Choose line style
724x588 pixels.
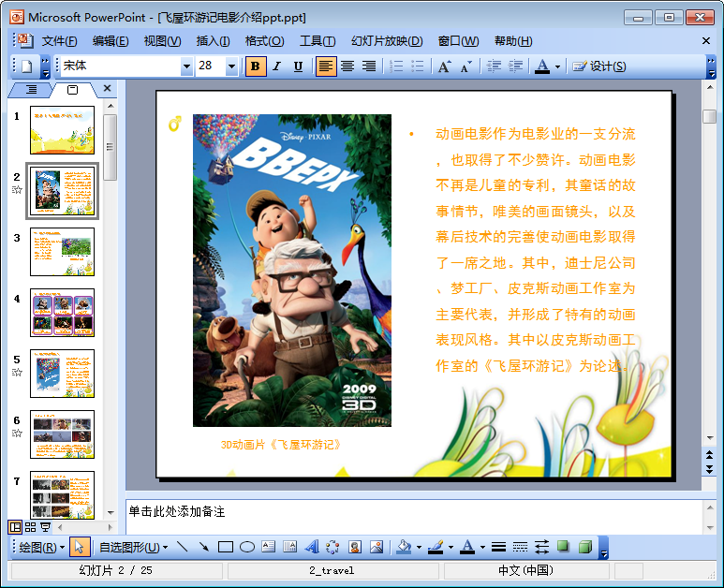coord(498,548)
